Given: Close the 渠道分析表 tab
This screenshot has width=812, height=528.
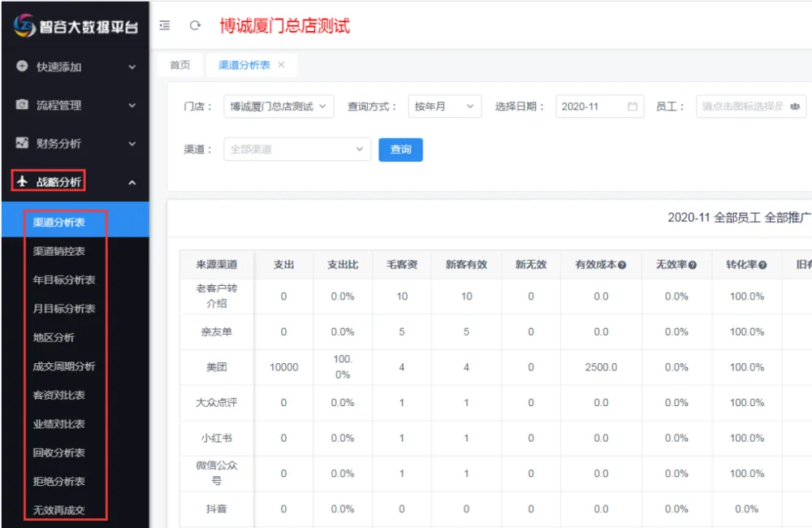Looking at the screenshot, I should [x=282, y=65].
